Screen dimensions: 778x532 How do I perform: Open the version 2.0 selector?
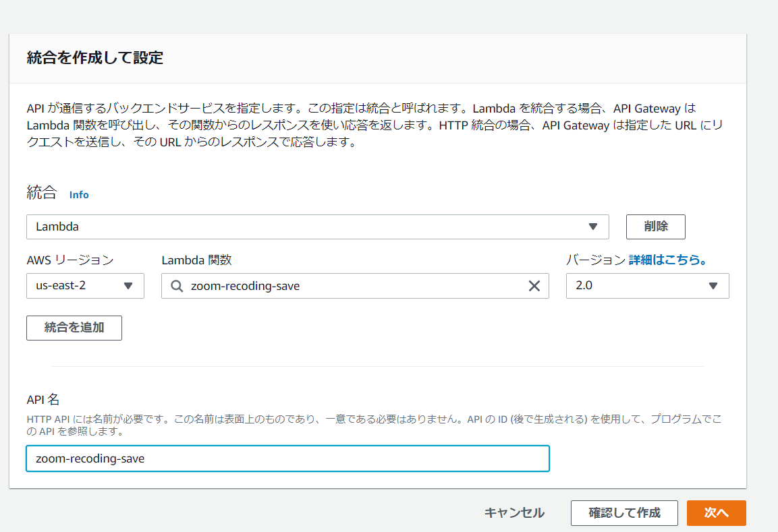coord(647,286)
